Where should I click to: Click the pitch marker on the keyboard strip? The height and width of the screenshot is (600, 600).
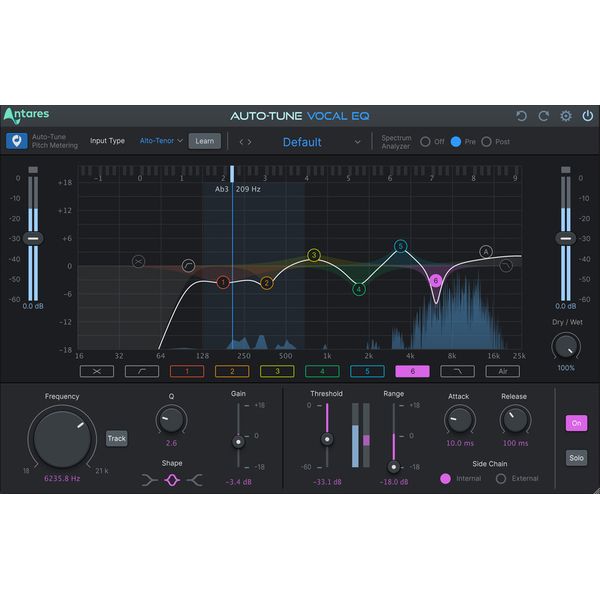point(232,174)
